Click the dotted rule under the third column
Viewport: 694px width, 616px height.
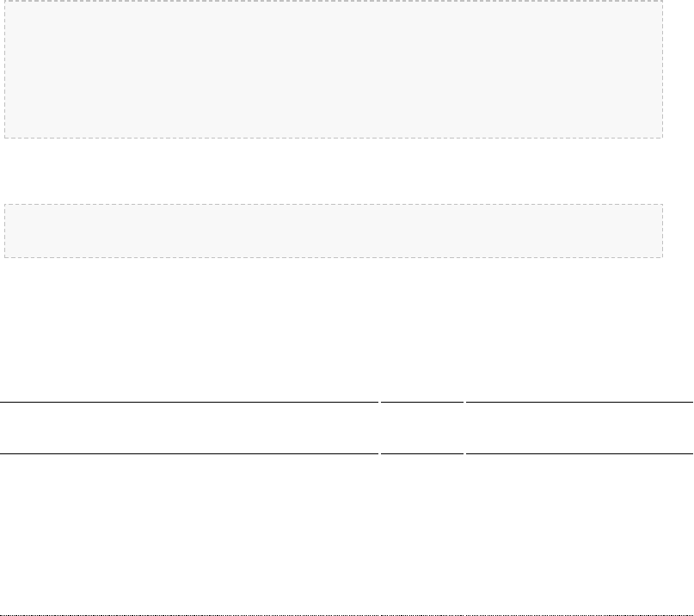[580, 615]
